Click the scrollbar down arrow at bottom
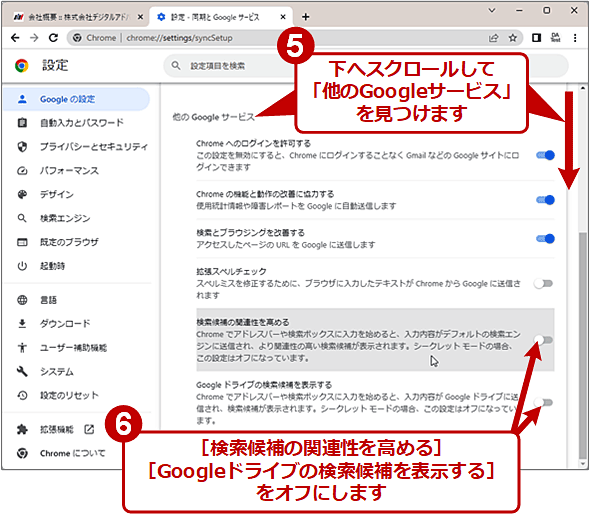Image resolution: width=590 pixels, height=518 pixels. click(x=583, y=464)
